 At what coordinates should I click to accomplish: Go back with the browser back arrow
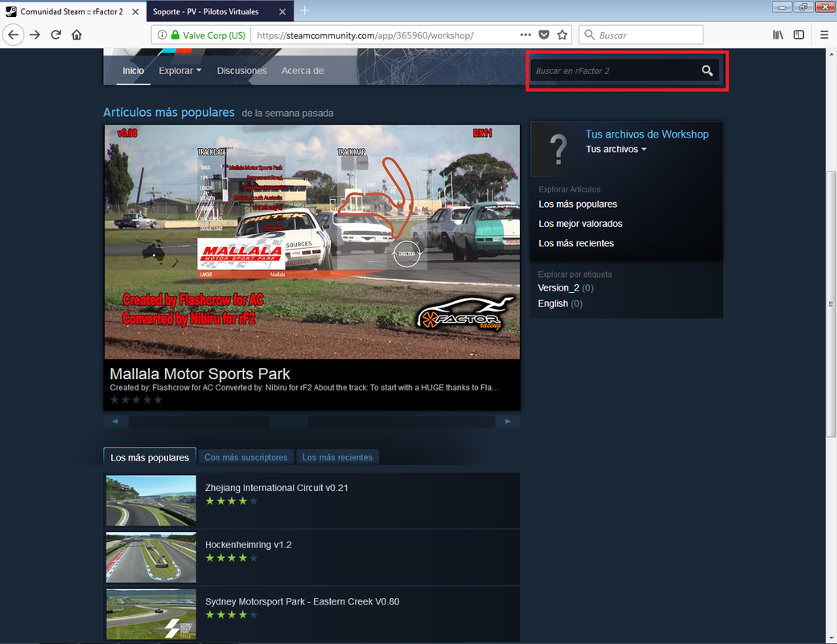click(x=14, y=35)
